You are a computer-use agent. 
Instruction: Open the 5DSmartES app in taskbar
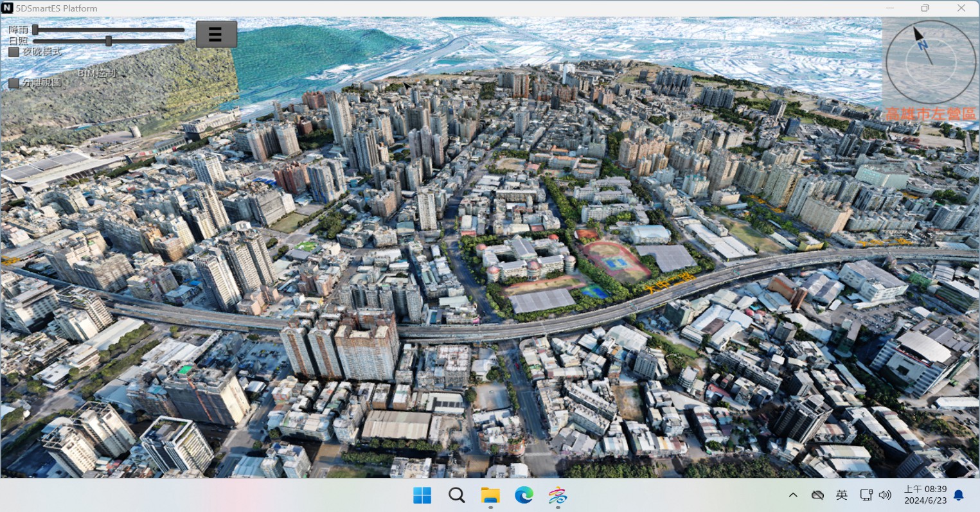(x=557, y=495)
